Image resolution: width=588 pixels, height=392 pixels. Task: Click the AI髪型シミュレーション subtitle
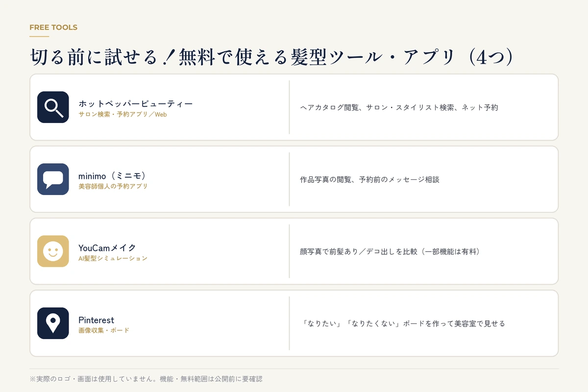(113, 258)
